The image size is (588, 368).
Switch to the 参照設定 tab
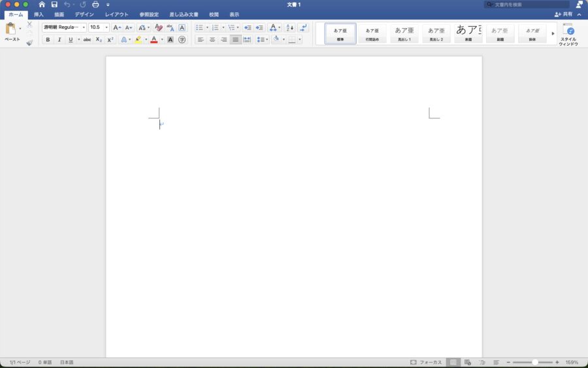coord(149,14)
